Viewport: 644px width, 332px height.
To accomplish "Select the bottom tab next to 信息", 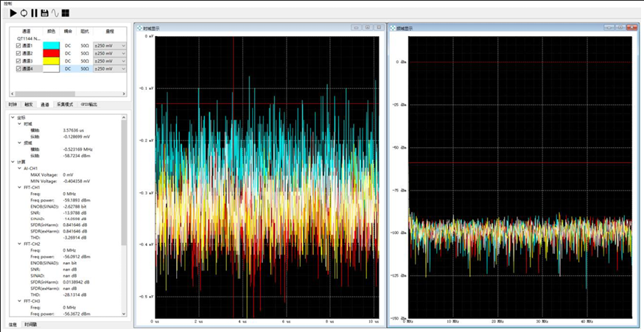I will 30,325.
